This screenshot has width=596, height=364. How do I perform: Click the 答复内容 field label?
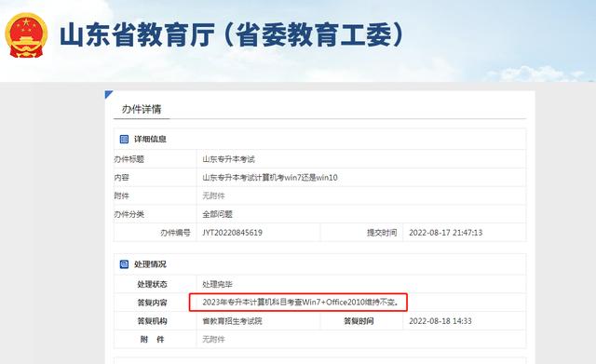[x=152, y=303]
